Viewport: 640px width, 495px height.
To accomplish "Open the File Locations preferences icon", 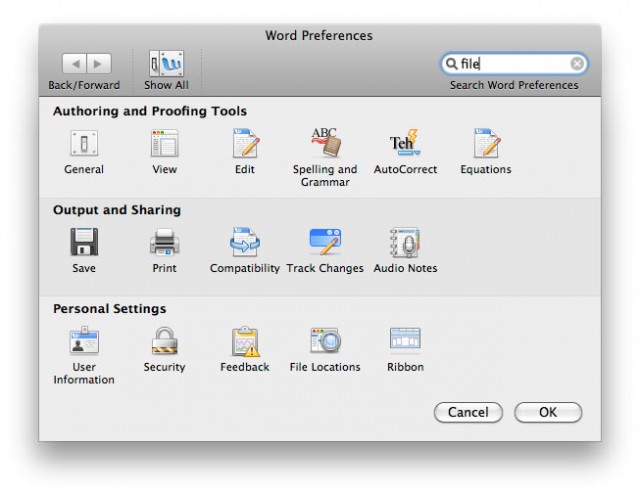I will click(x=325, y=340).
